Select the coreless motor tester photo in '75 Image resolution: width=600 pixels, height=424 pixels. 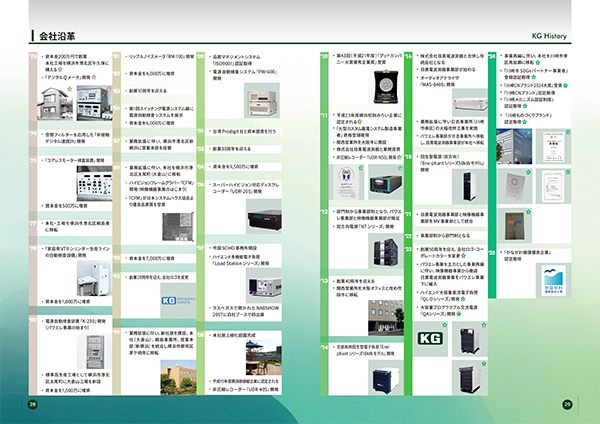pos(94,184)
